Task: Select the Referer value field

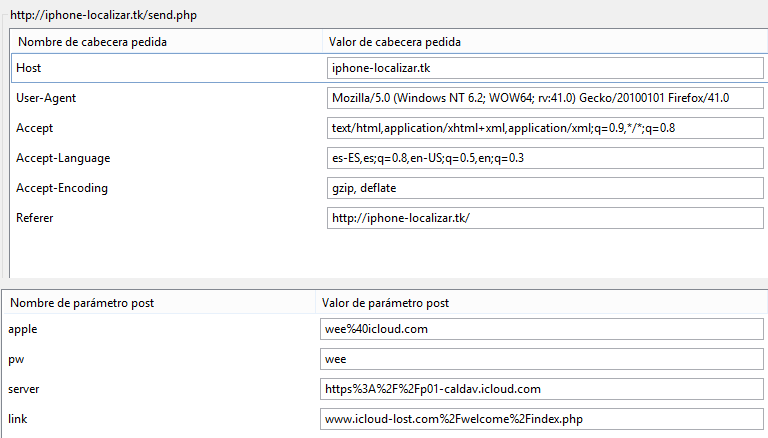Action: point(545,218)
